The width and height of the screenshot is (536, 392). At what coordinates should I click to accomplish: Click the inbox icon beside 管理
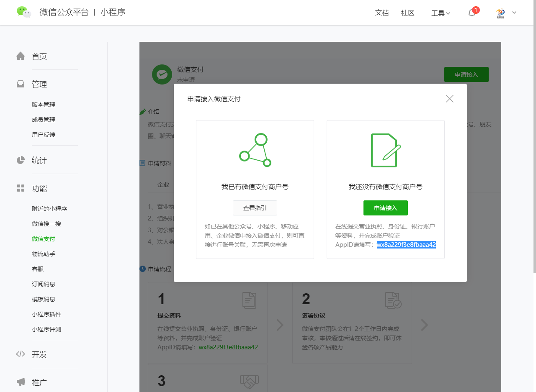coord(21,84)
